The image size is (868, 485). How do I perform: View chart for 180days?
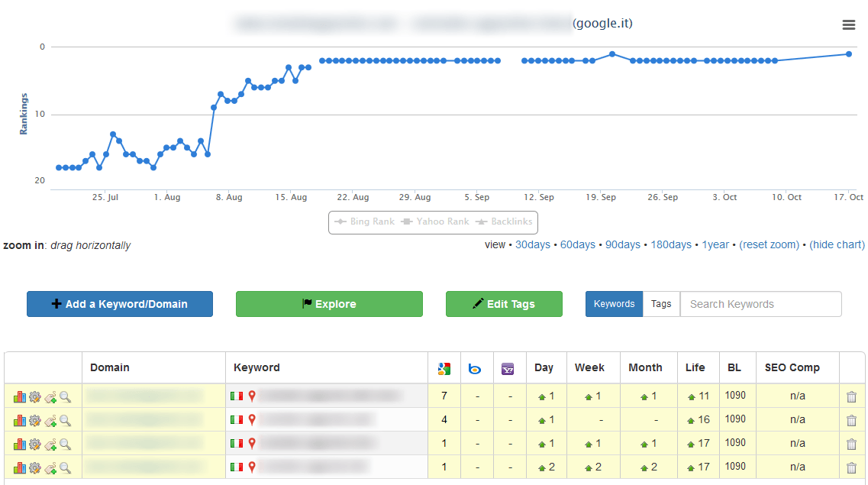point(671,244)
